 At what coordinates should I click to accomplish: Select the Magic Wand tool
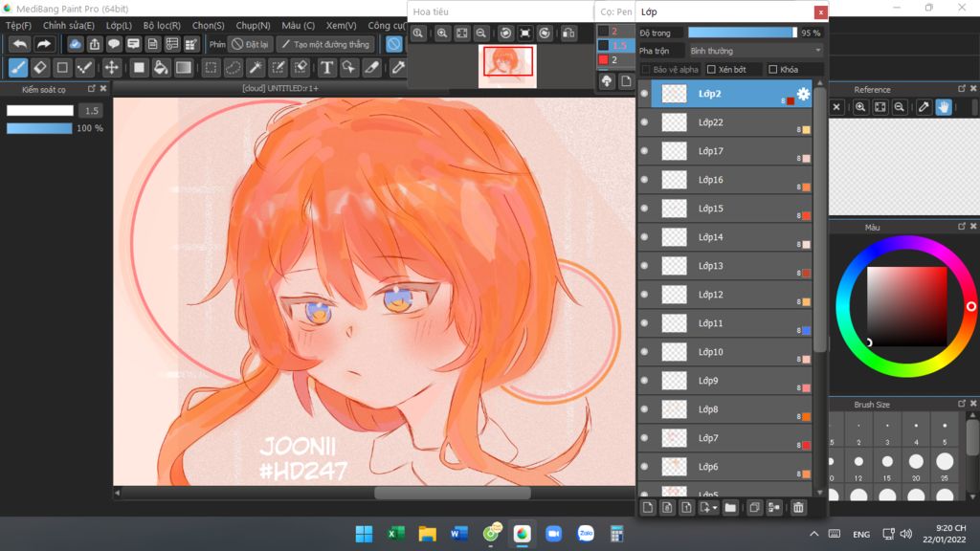click(x=256, y=68)
